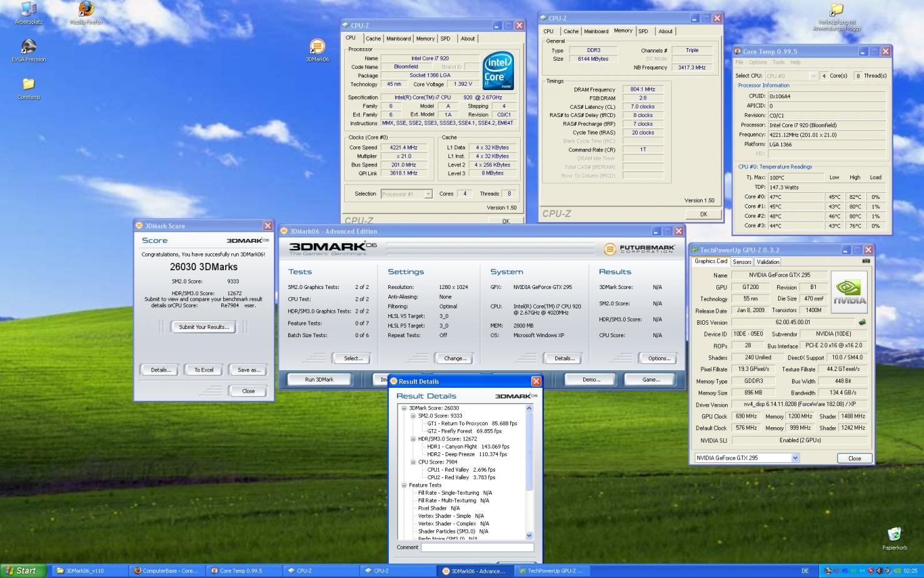
Task: Launch the Mozilla Firefox desktop shortcut
Action: click(86, 13)
